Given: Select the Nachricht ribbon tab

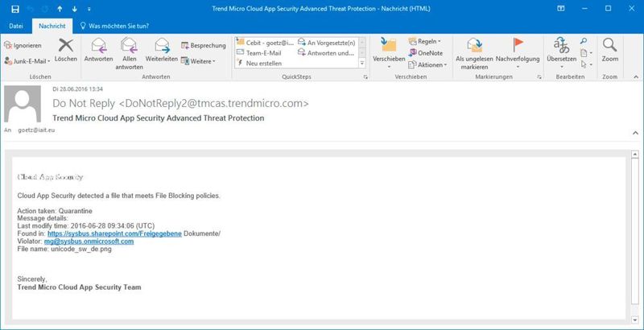Looking at the screenshot, I should 52,26.
